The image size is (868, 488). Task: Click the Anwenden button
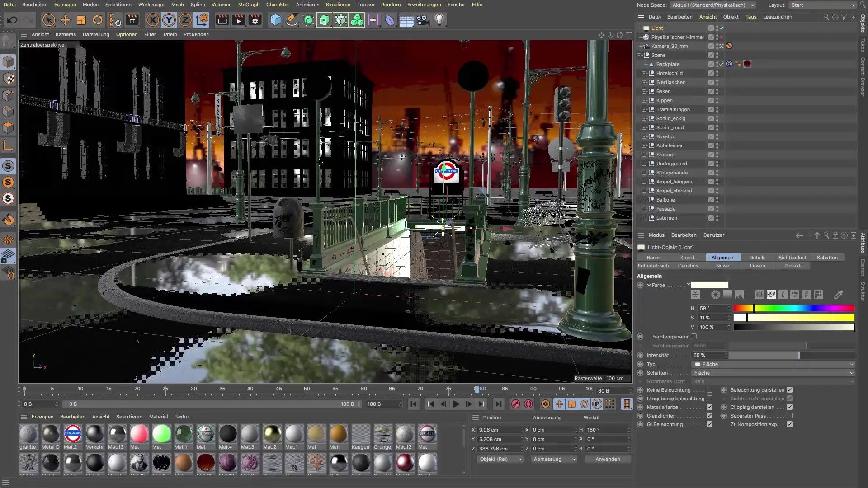tap(607, 459)
